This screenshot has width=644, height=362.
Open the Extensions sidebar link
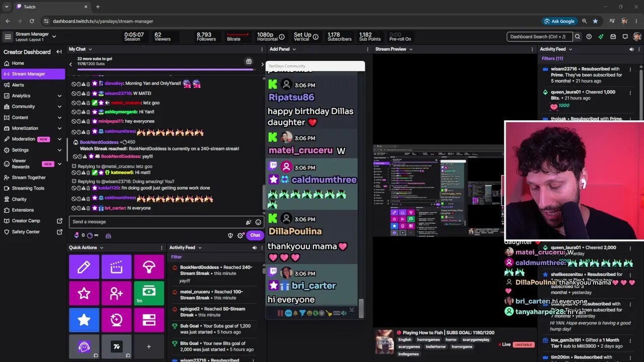[x=33, y=210]
